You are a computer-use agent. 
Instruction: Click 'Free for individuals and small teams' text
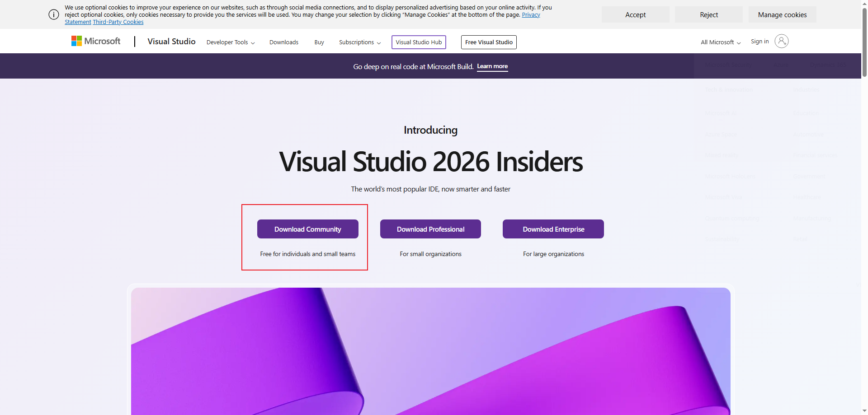308,254
